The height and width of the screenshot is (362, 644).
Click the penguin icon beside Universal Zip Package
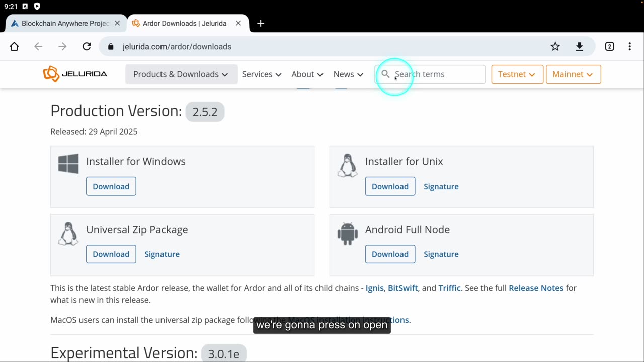click(x=68, y=234)
